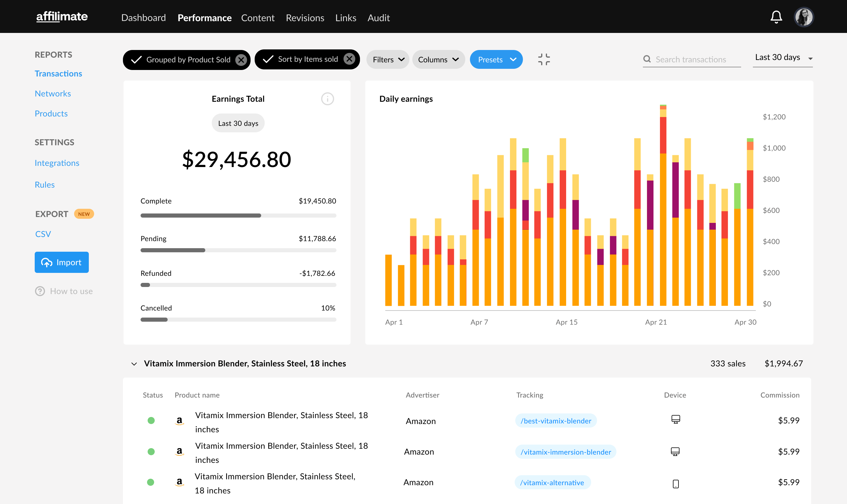Open the Filters dropdown menu
The height and width of the screenshot is (504, 847).
coord(387,59)
